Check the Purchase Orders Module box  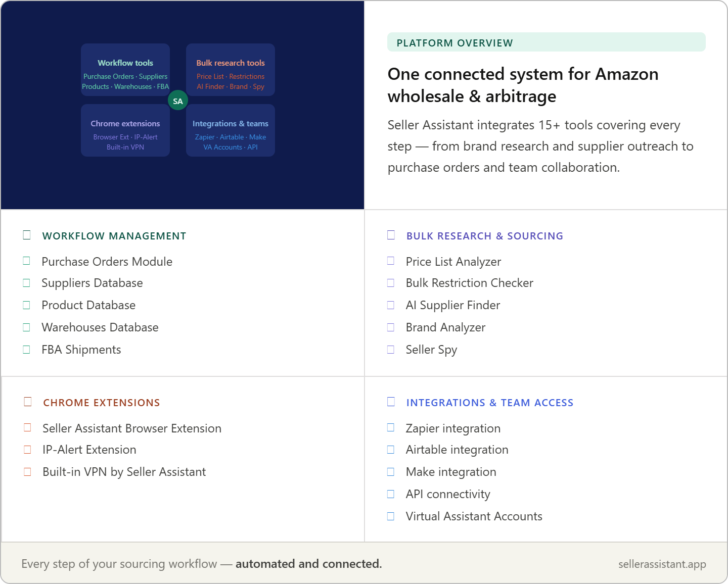pos(27,261)
